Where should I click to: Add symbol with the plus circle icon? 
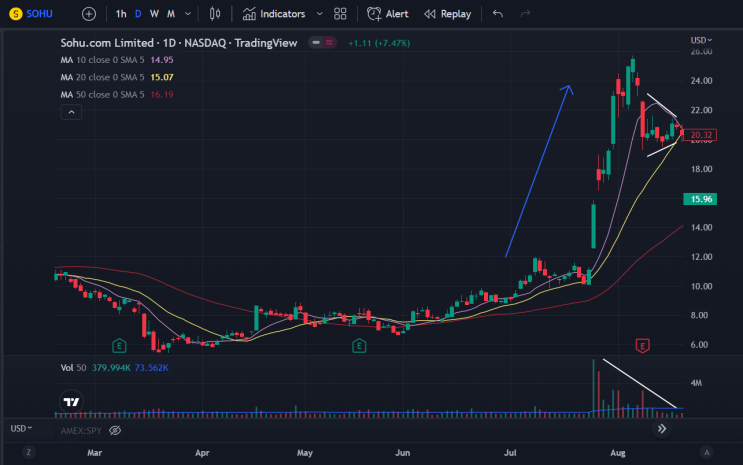pyautogui.click(x=89, y=14)
